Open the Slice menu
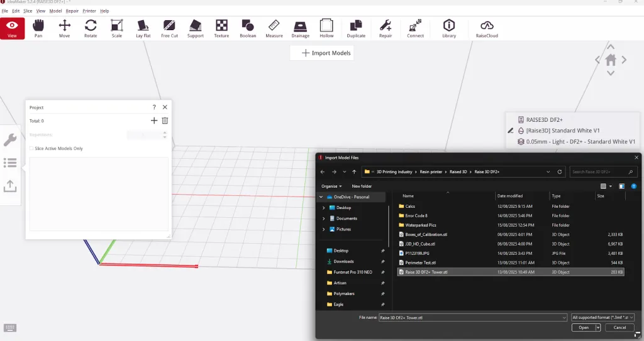 [28, 11]
